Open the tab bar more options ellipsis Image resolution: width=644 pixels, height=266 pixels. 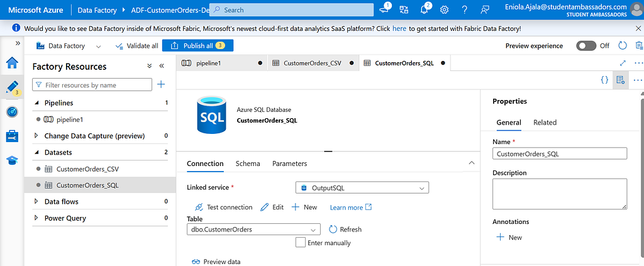(x=638, y=63)
